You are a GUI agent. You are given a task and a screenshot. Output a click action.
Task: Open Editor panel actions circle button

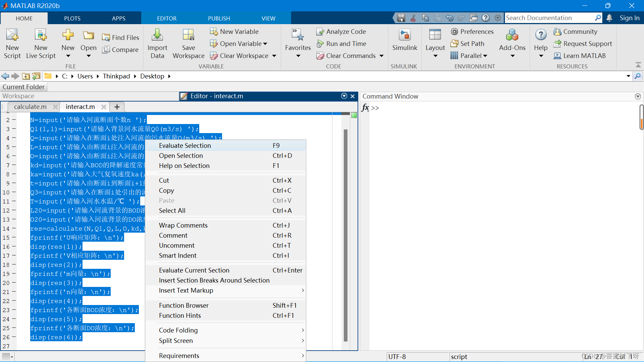click(x=344, y=96)
